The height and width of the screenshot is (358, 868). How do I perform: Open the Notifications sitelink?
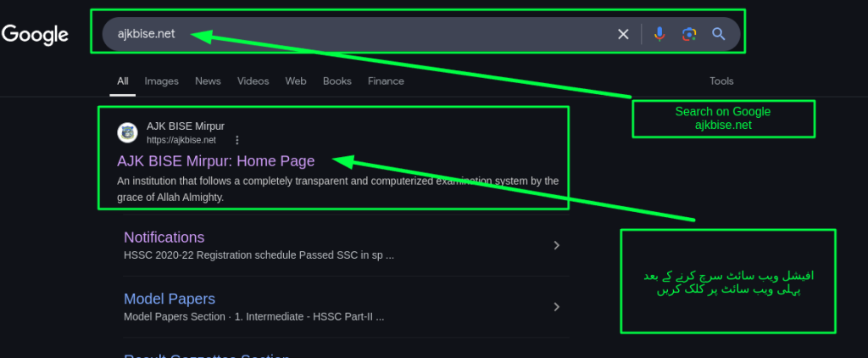click(164, 238)
